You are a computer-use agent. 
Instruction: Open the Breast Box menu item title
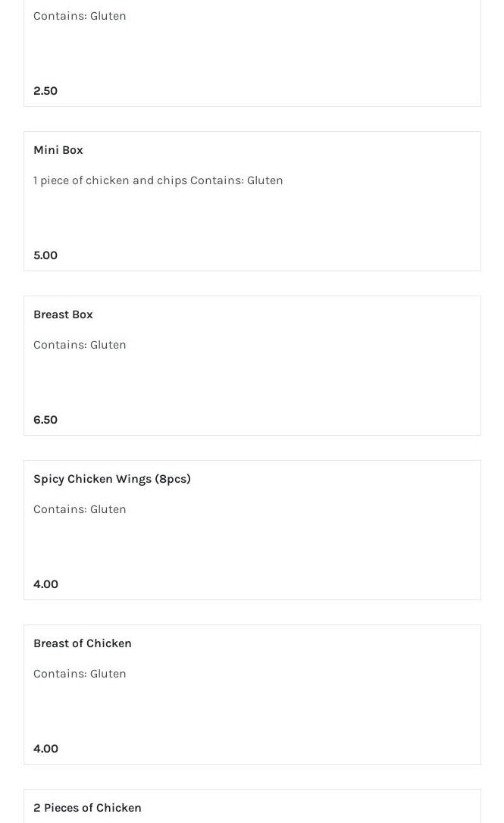(x=63, y=314)
